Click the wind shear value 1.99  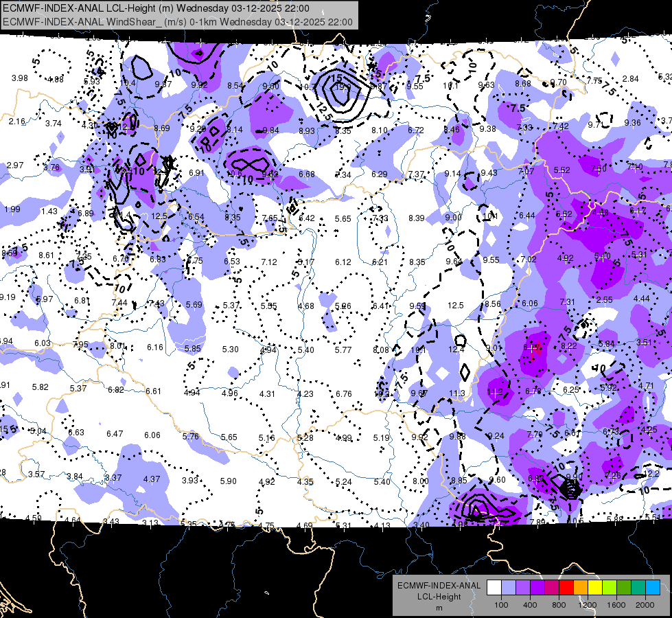[x=12, y=209]
